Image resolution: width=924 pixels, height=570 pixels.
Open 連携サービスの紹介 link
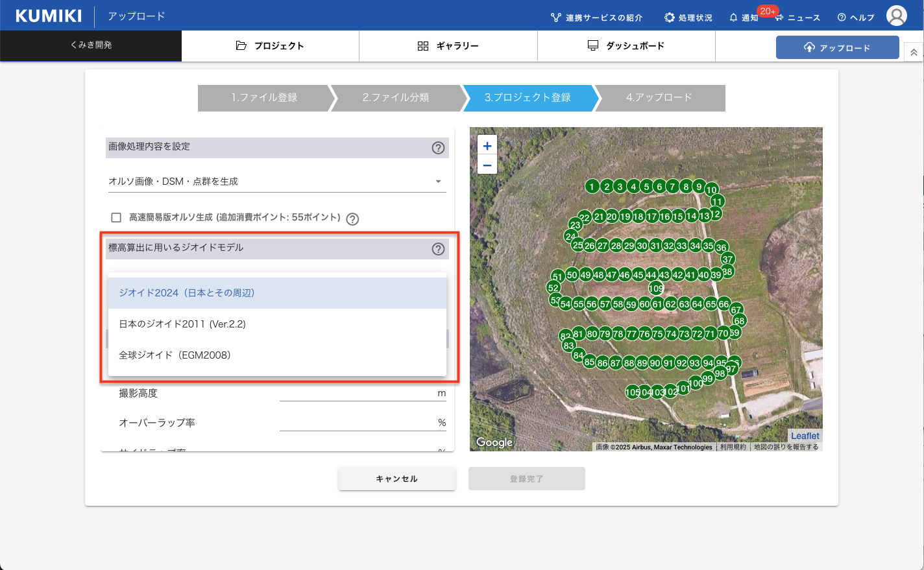pyautogui.click(x=596, y=18)
